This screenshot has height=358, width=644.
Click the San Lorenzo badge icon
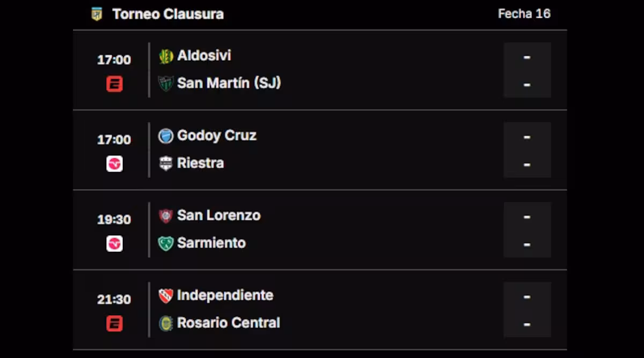click(165, 215)
